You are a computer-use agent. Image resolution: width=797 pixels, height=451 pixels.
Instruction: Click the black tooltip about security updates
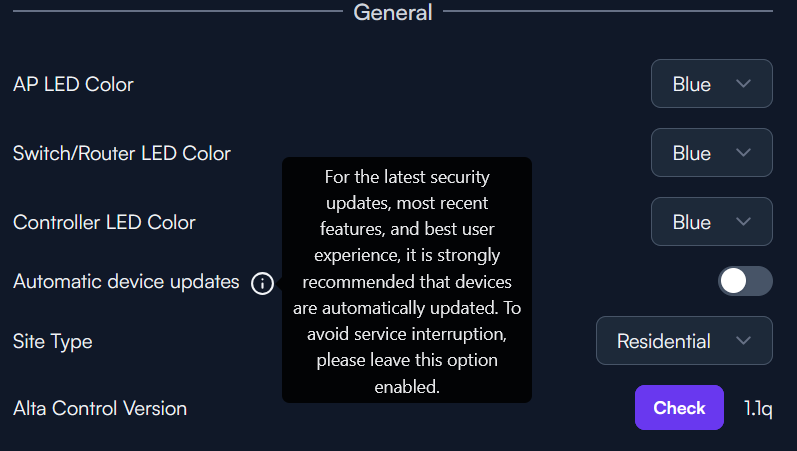[x=407, y=280]
